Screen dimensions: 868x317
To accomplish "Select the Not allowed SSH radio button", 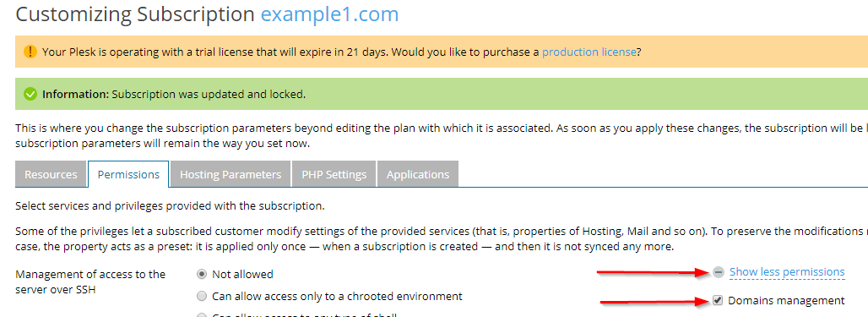I will [202, 274].
